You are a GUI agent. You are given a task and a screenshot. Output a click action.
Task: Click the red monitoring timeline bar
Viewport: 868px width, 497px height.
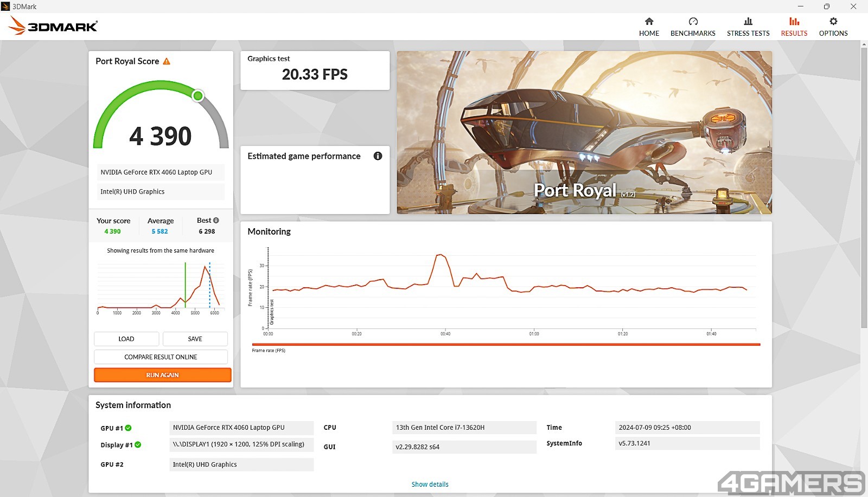(x=506, y=344)
